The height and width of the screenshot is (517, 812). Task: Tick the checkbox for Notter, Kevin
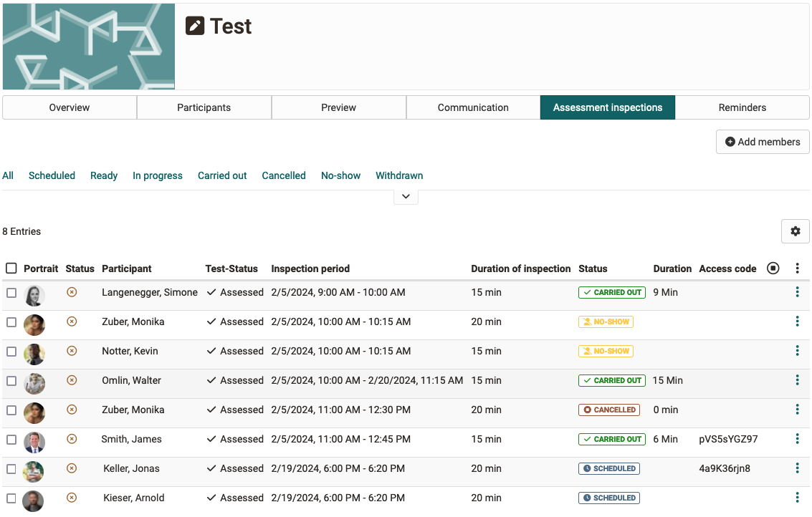[11, 352]
